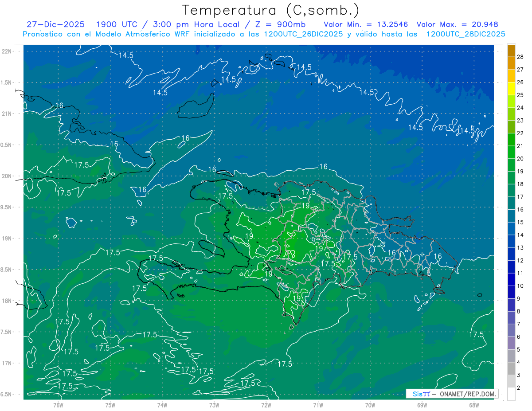
Task: Click the title 'Temperatura (C,somb.)'
Action: tap(271, 10)
